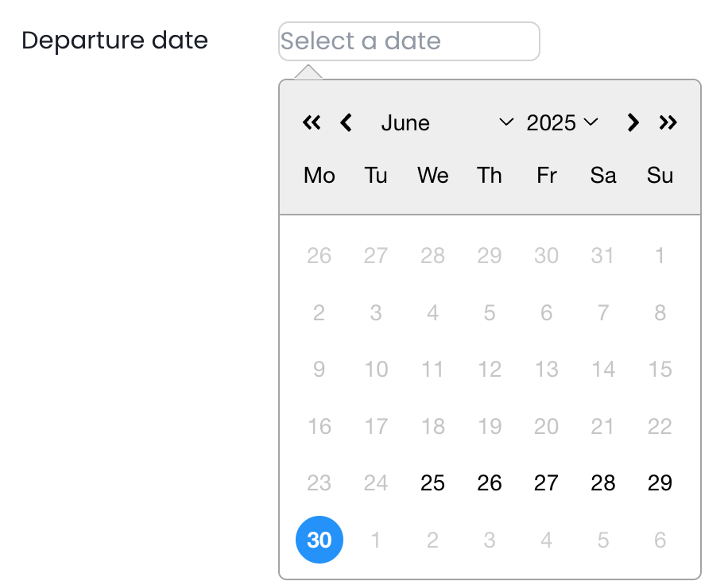Click the Departure date input field

point(409,41)
